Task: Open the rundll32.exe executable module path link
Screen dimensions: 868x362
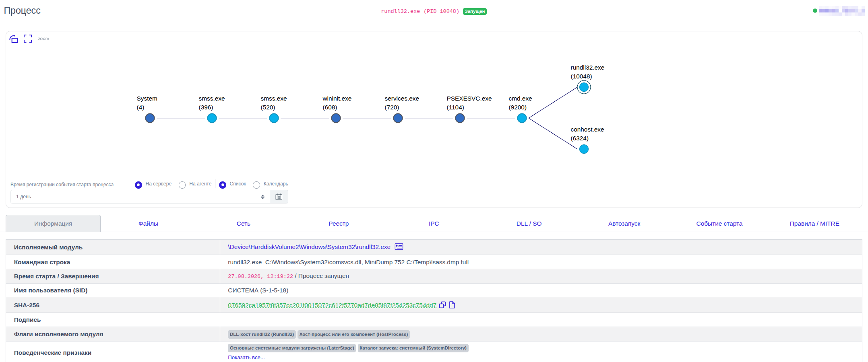Action: click(x=309, y=247)
